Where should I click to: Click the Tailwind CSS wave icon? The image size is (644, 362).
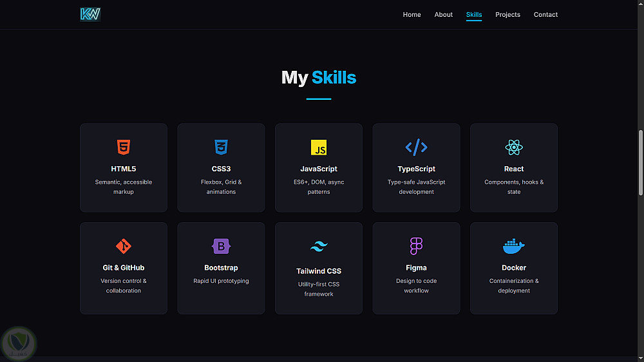point(319,246)
